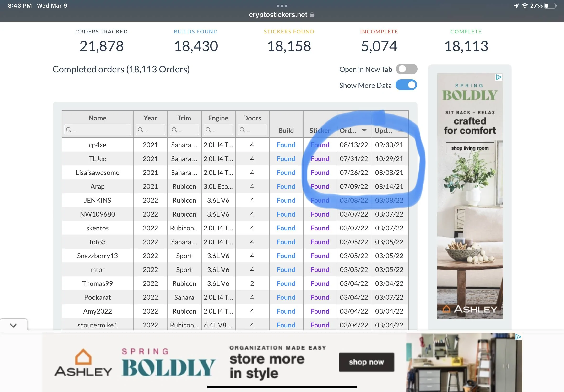Toggle the Open in New Tab switch
Screen dimensions: 564x392
coord(406,69)
